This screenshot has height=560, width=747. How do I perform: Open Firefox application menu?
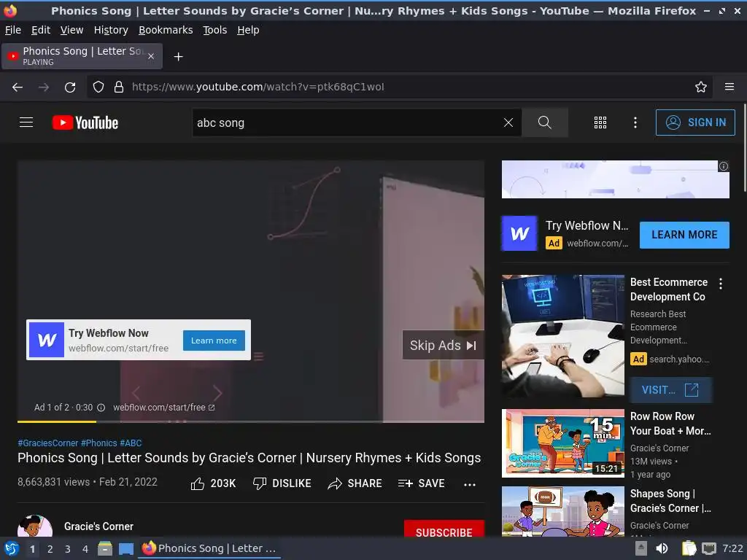tap(729, 87)
